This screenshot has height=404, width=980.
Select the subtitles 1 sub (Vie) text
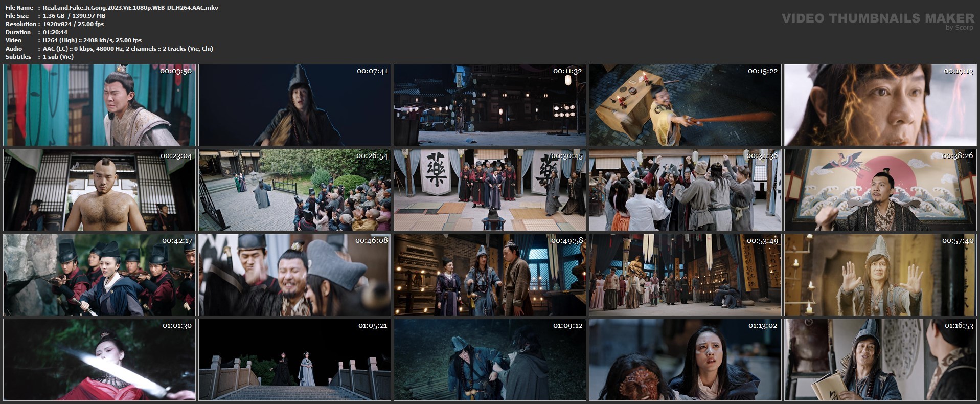58,57
